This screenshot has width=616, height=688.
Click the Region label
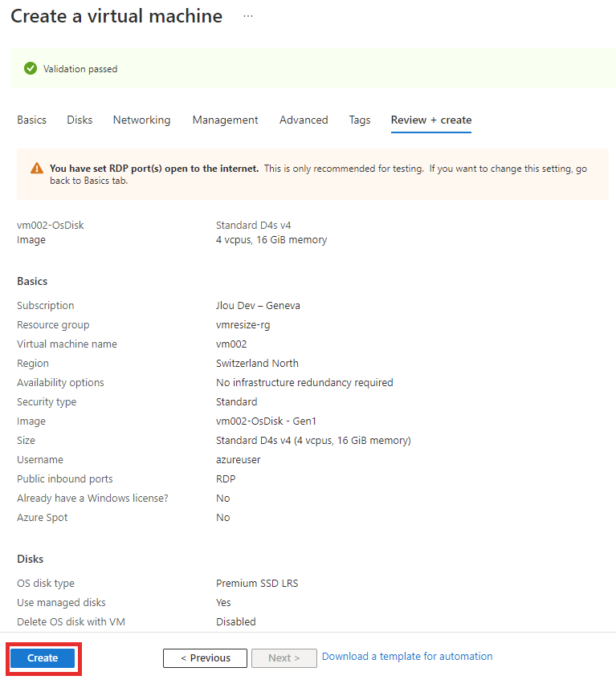tap(33, 364)
